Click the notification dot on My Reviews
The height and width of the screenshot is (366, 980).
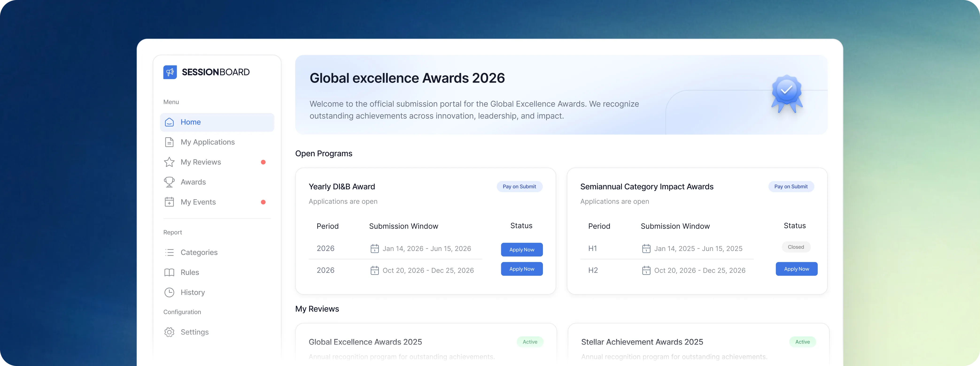click(264, 162)
